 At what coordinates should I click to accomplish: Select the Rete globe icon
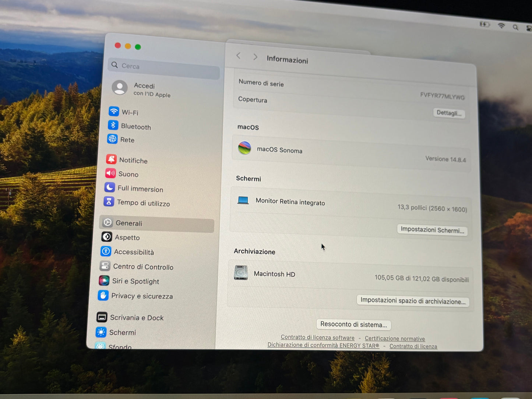coord(112,139)
